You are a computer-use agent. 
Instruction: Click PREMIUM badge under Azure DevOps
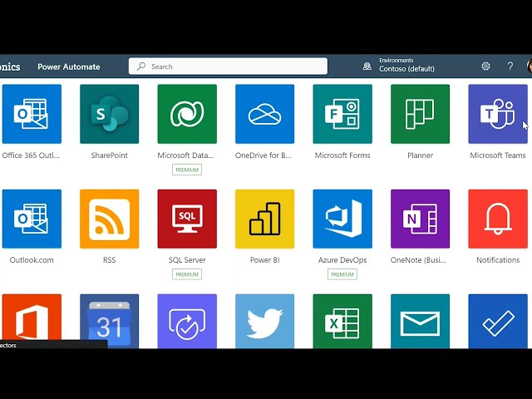point(342,274)
